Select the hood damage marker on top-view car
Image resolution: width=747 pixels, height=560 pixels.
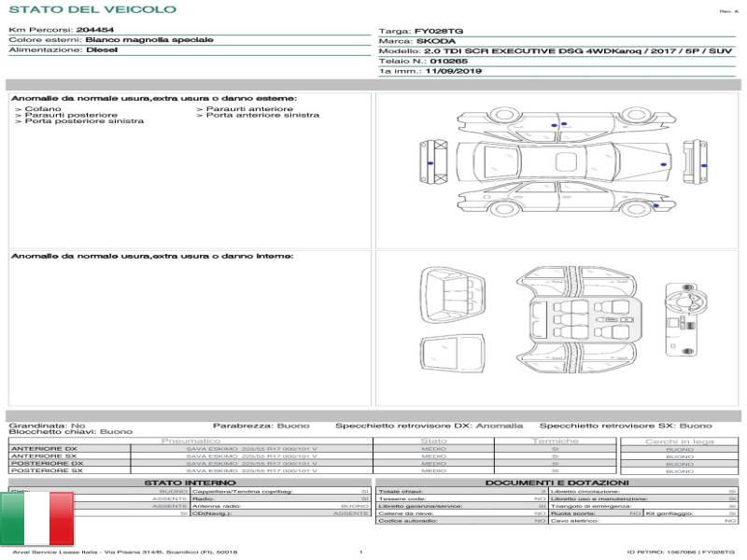click(x=663, y=164)
